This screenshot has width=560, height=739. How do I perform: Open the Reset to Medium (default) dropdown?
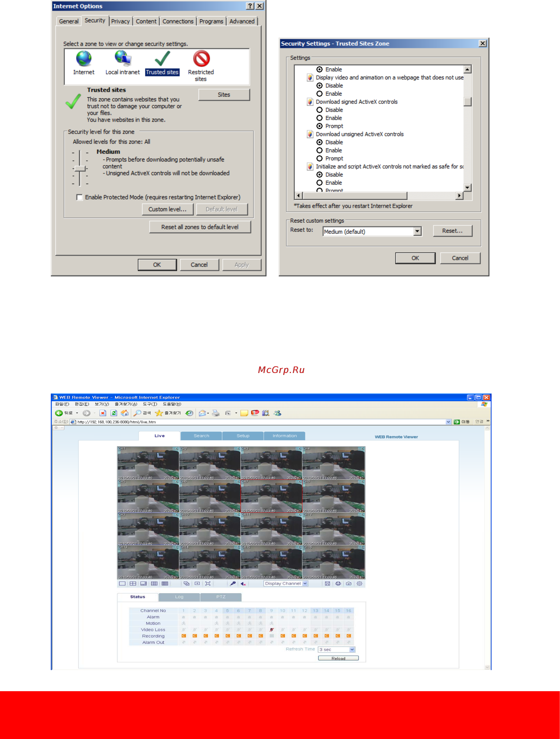[x=417, y=231]
